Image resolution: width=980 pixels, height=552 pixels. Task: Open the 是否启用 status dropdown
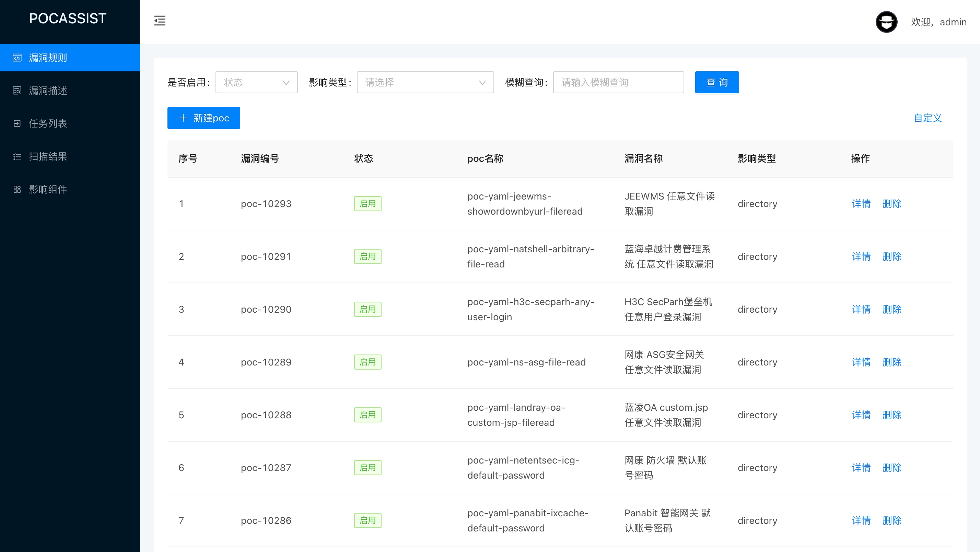pyautogui.click(x=256, y=82)
